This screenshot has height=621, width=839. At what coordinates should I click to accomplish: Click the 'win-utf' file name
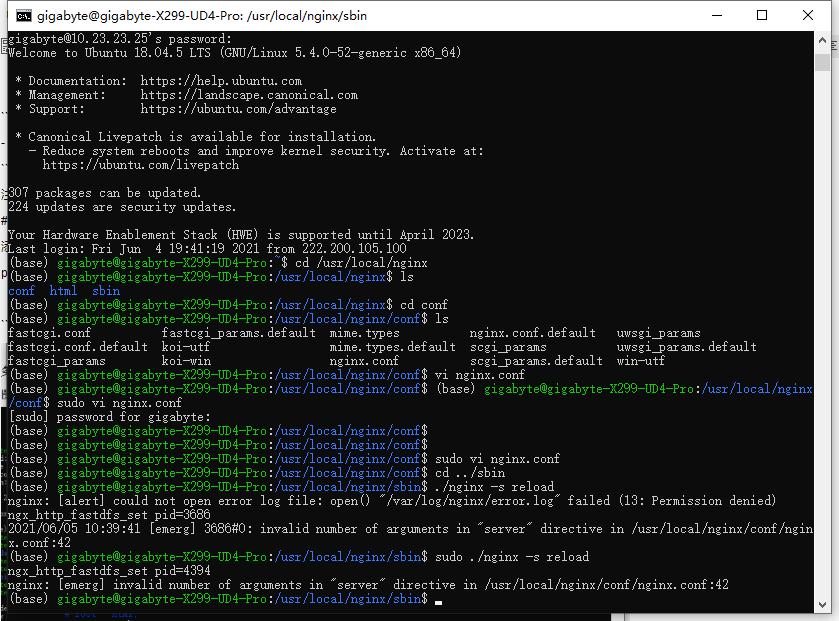point(640,361)
